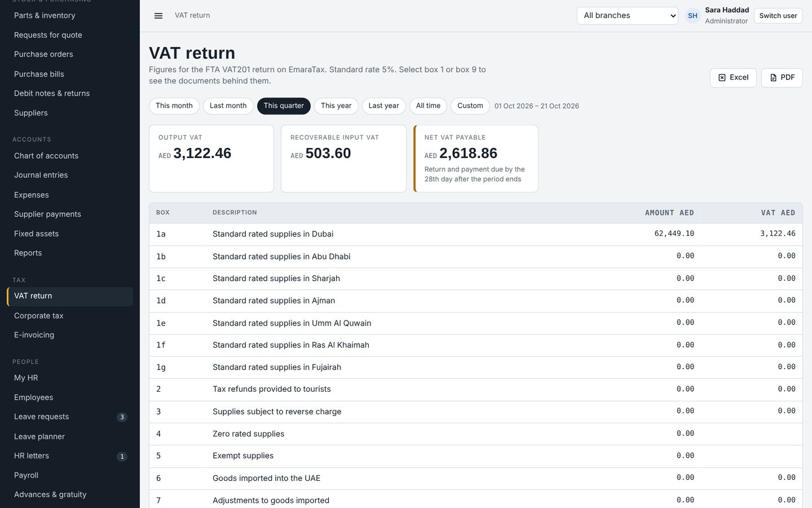The width and height of the screenshot is (812, 508).
Task: Click the Description column header
Action: 235,213
